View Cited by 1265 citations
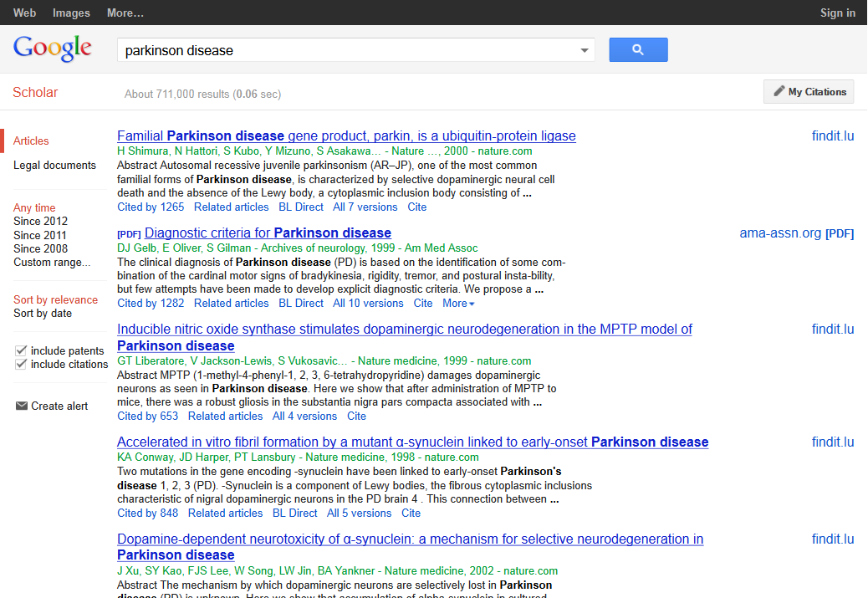The image size is (868, 598). [151, 207]
